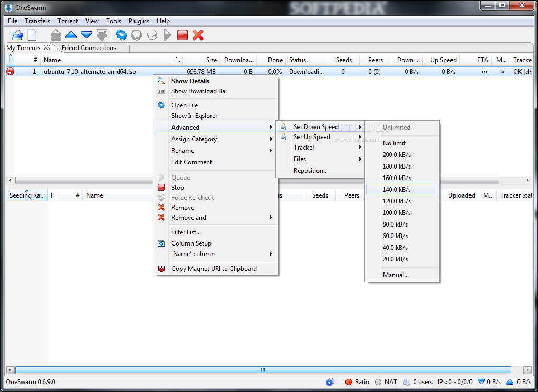Click the grey circle toolbar icon
The image size is (538, 392).
pos(137,35)
